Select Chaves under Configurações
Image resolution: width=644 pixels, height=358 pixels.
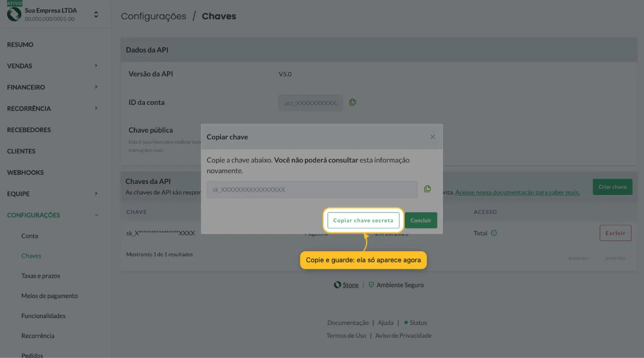pyautogui.click(x=31, y=256)
